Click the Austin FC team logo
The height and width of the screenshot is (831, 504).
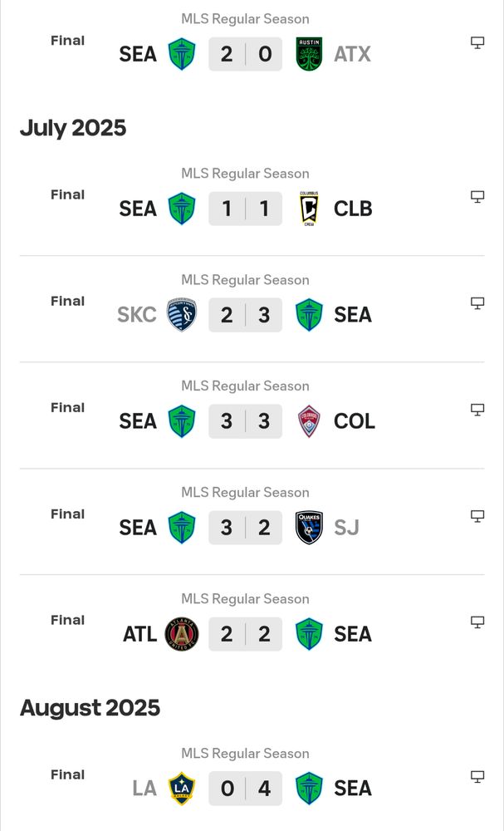click(x=309, y=54)
